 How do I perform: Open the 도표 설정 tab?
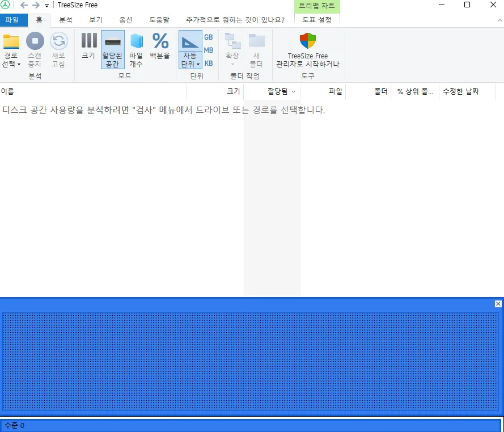317,20
